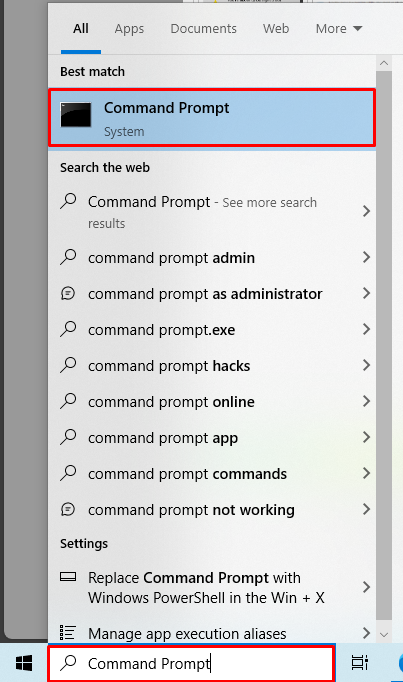Viewport: 403px width, 682px height.
Task: Click chat icon beside 'command prompt as administrator'
Action: pyautogui.click(x=68, y=294)
